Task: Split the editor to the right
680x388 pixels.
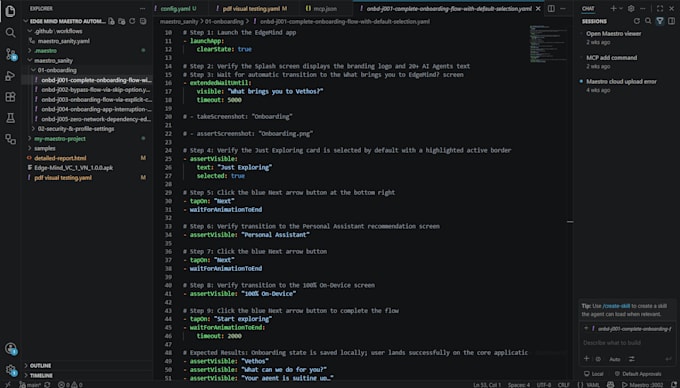Action: 551,9
